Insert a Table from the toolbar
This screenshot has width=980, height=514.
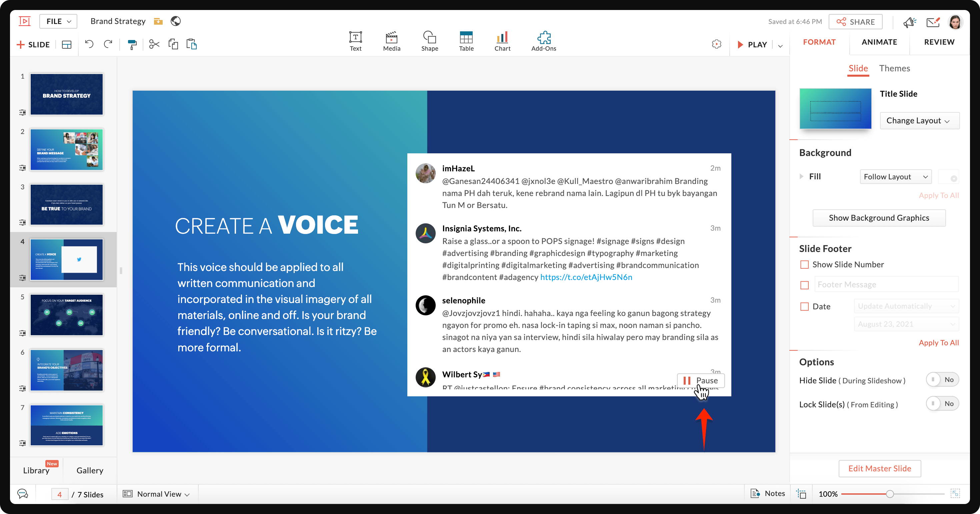(x=466, y=41)
